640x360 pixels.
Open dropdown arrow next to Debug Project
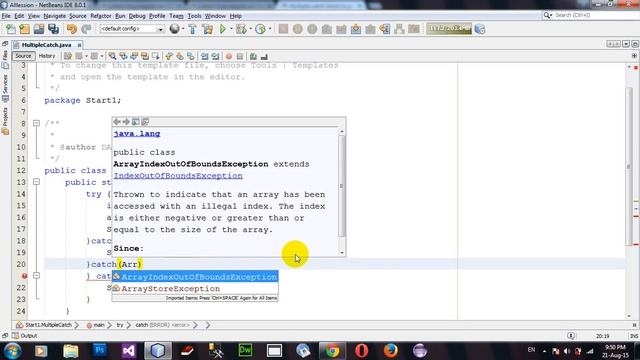251,29
